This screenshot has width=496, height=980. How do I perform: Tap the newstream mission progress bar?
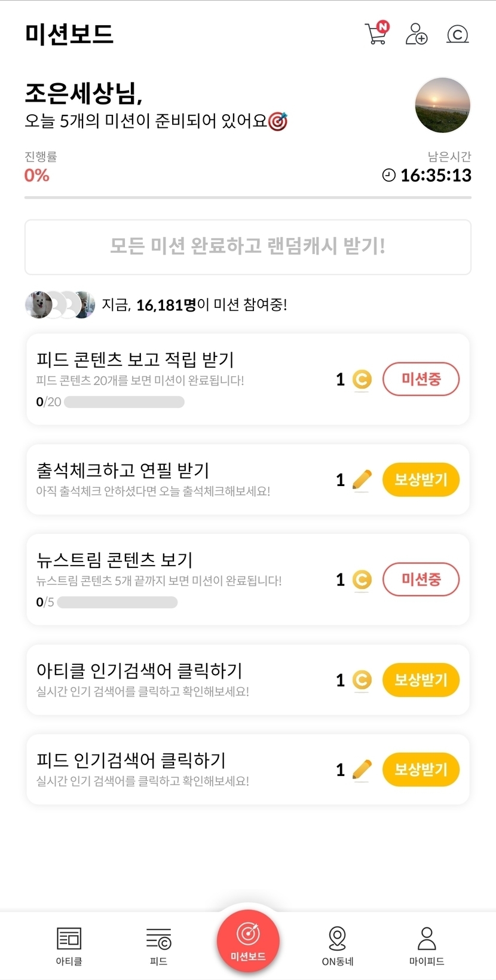point(117,602)
